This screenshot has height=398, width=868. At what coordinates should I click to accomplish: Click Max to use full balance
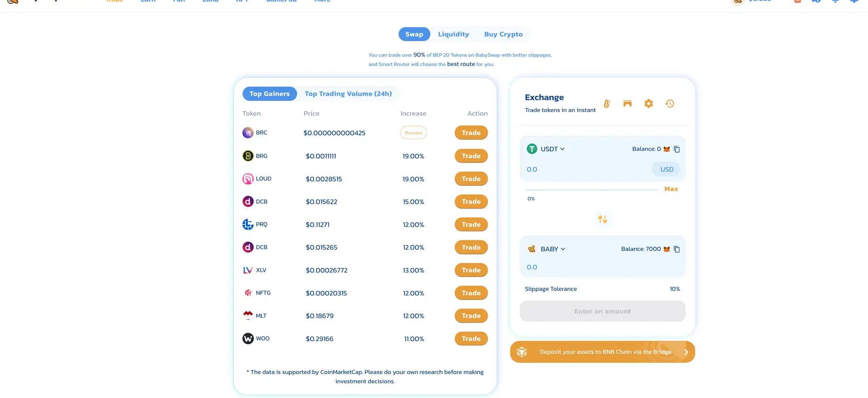point(671,189)
